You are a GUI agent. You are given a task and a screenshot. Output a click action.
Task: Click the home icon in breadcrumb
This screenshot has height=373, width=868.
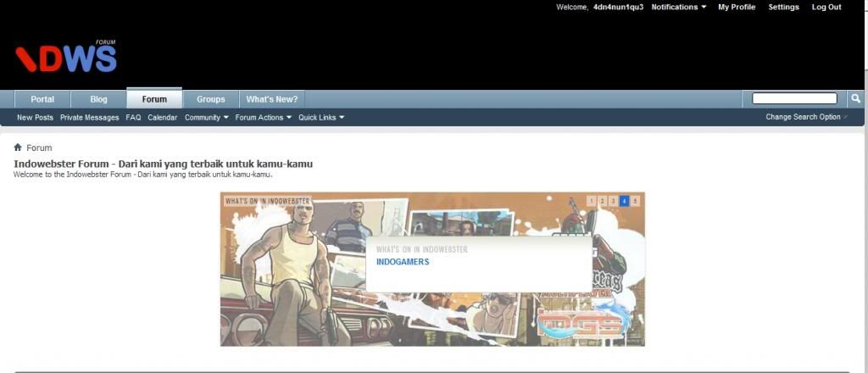point(18,148)
